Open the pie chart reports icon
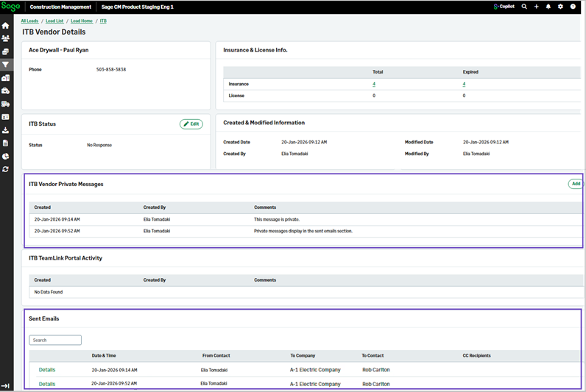 point(6,157)
